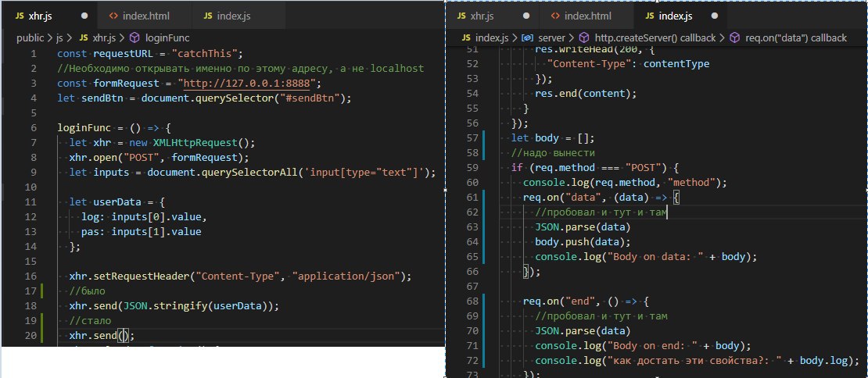The image size is (868, 378).
Task: Click line number 61 in index.js
Action: [x=472, y=198]
